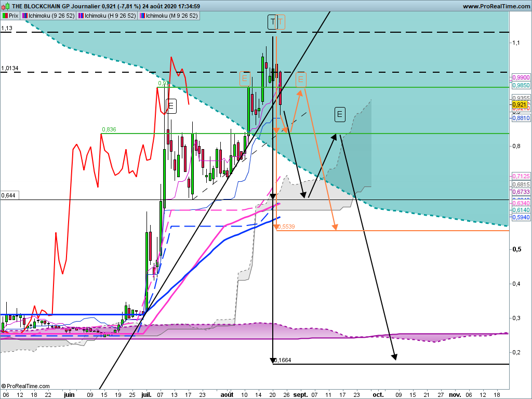Image resolution: width=532 pixels, height=399 pixels.
Task: Select the Ichimoku (9 26 52) legend tab
Action: (x=48, y=16)
